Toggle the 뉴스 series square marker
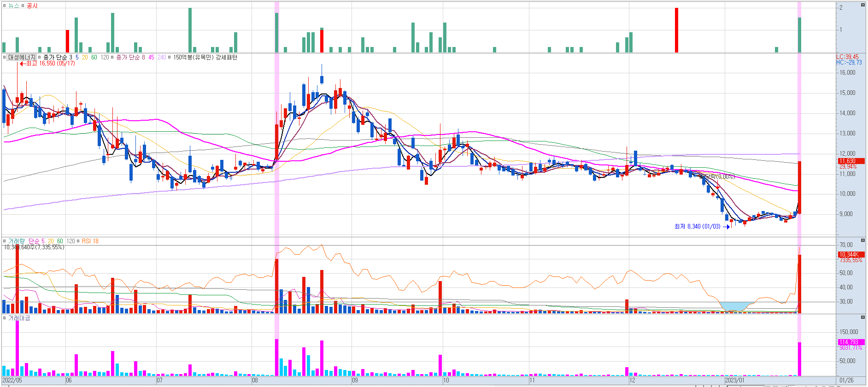 [4, 6]
